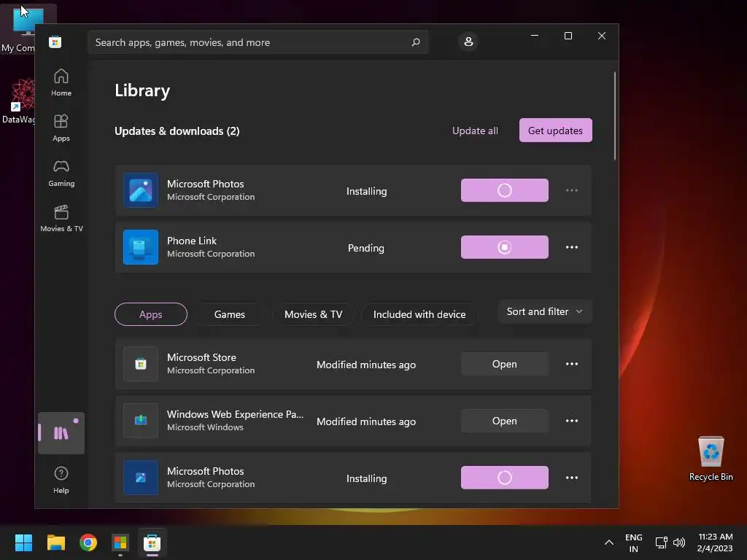This screenshot has width=747, height=560.
Task: Click the Phone Link app name
Action: pyautogui.click(x=192, y=241)
